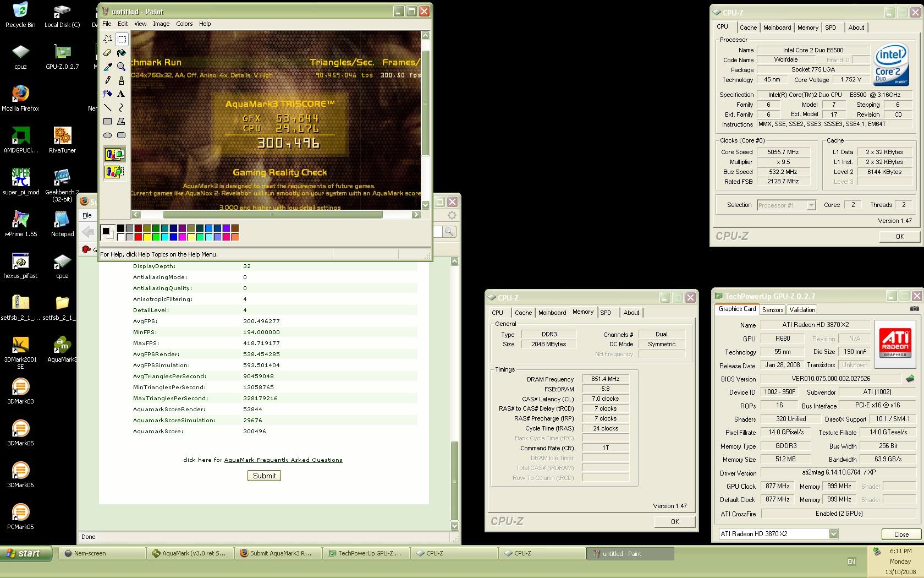924x578 pixels.
Task: Open the About tab in CPU-Z processor window
Action: (x=856, y=28)
